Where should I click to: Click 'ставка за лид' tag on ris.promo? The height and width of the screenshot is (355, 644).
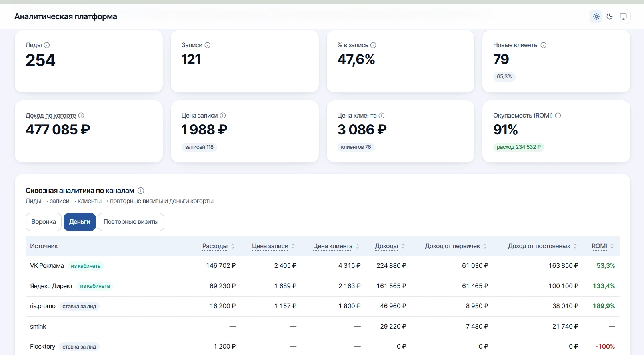79,307
